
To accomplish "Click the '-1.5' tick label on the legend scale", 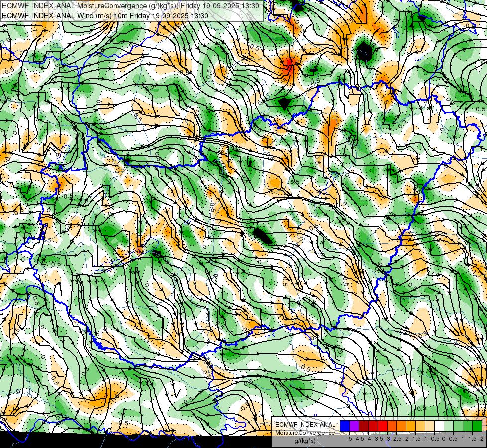I will tap(415, 439).
